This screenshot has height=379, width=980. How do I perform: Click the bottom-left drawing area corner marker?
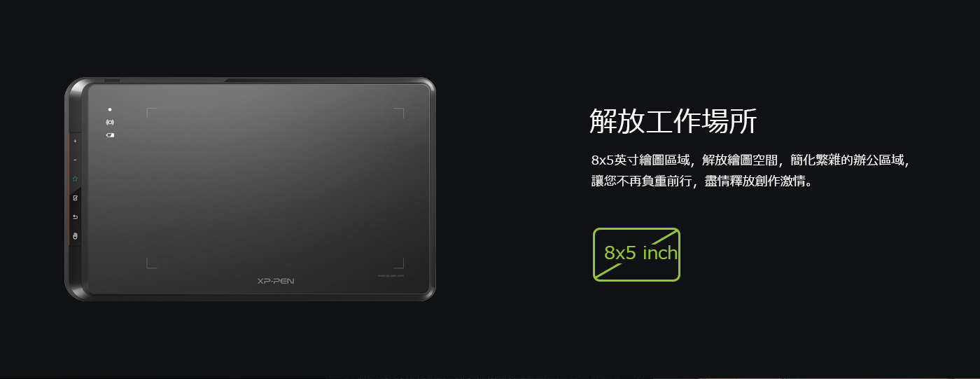click(x=151, y=263)
